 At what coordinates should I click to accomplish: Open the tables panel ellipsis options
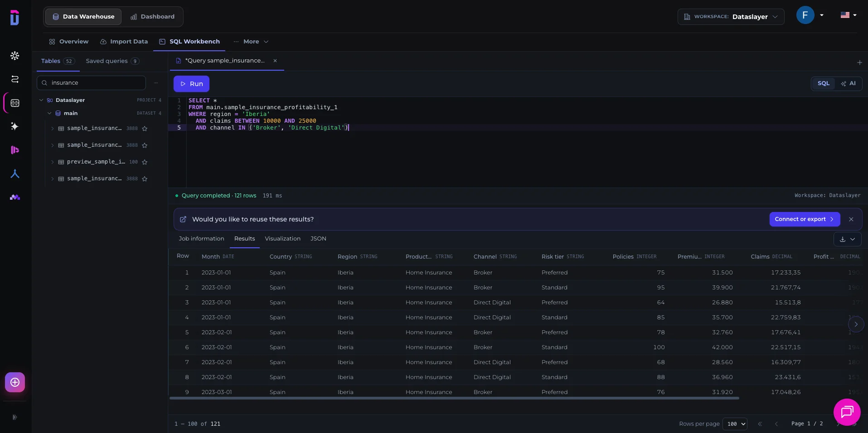(x=156, y=83)
